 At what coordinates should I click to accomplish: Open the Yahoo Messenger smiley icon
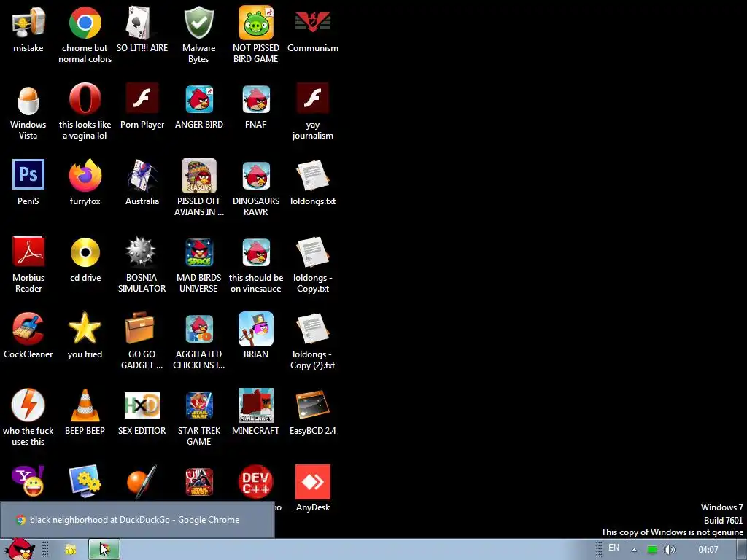pyautogui.click(x=28, y=482)
